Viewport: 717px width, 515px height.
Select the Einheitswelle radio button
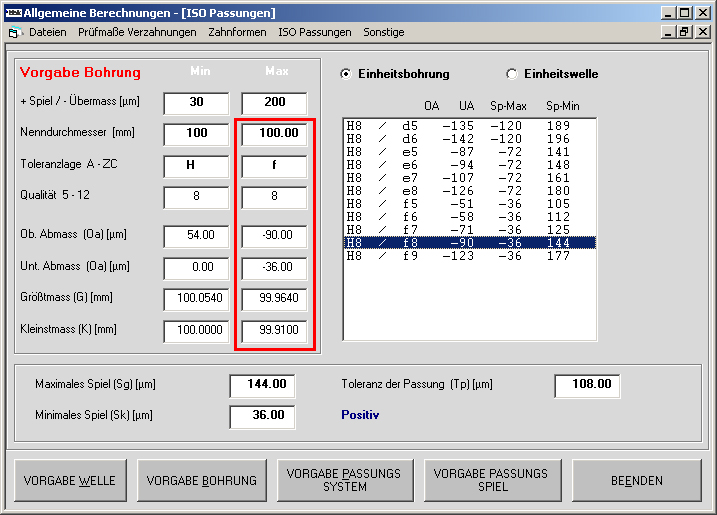pos(512,74)
